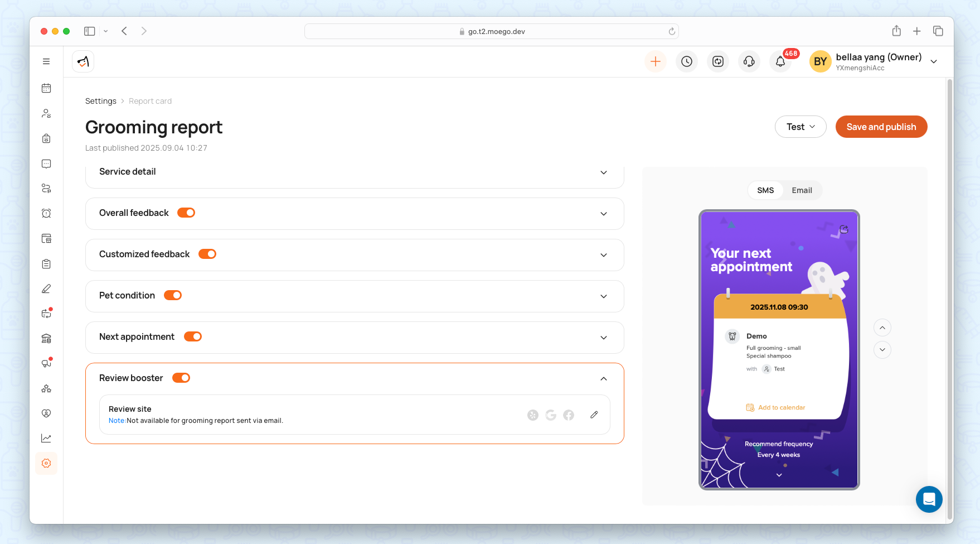Open the account dropdown chevron
980x544 pixels.
point(934,61)
